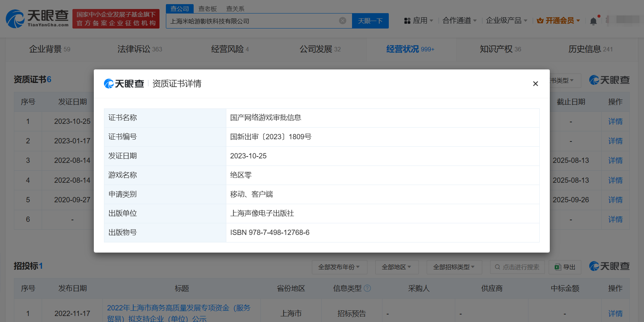Click 详情 link for certificate row 1
Viewport: 644px width, 322px height.
(615, 122)
